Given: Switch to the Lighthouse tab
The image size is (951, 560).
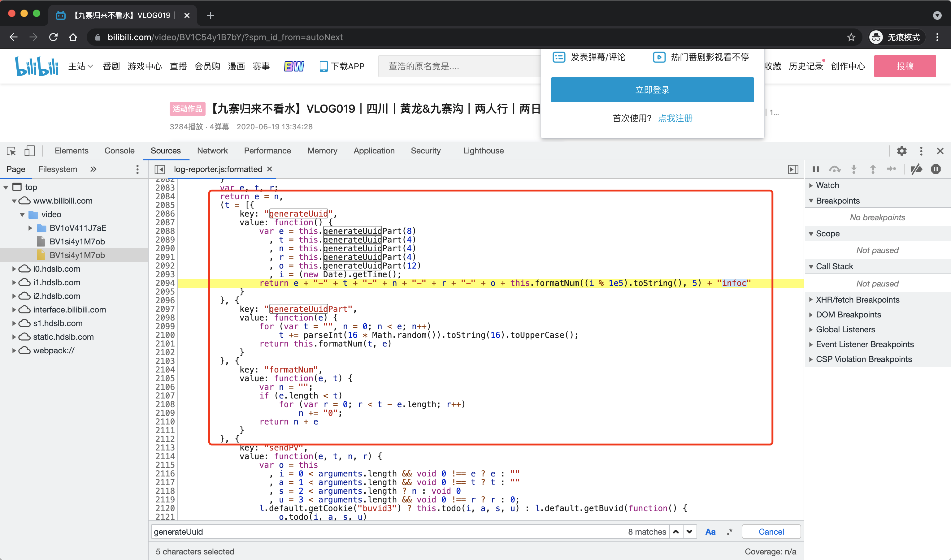Looking at the screenshot, I should (483, 151).
